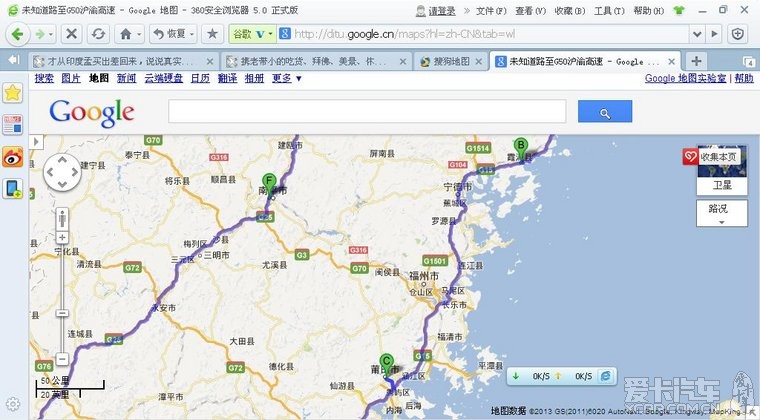Open news reader icon in sidebar
This screenshot has width=760, height=420.
[13, 124]
